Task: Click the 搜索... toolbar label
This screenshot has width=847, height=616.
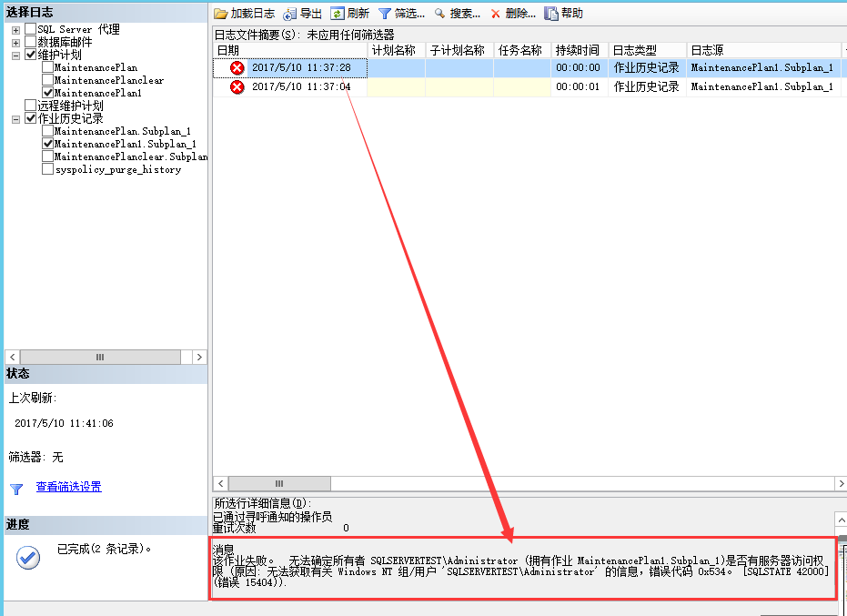Action: pos(465,14)
